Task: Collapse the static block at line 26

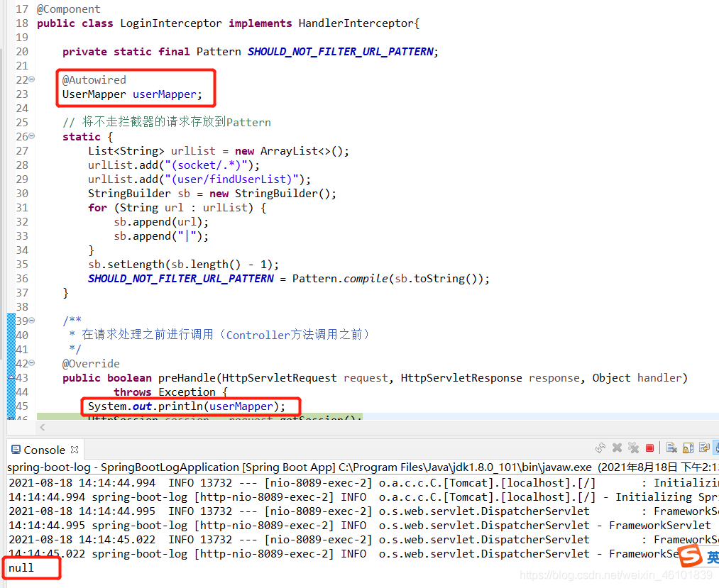Action: pos(32,136)
